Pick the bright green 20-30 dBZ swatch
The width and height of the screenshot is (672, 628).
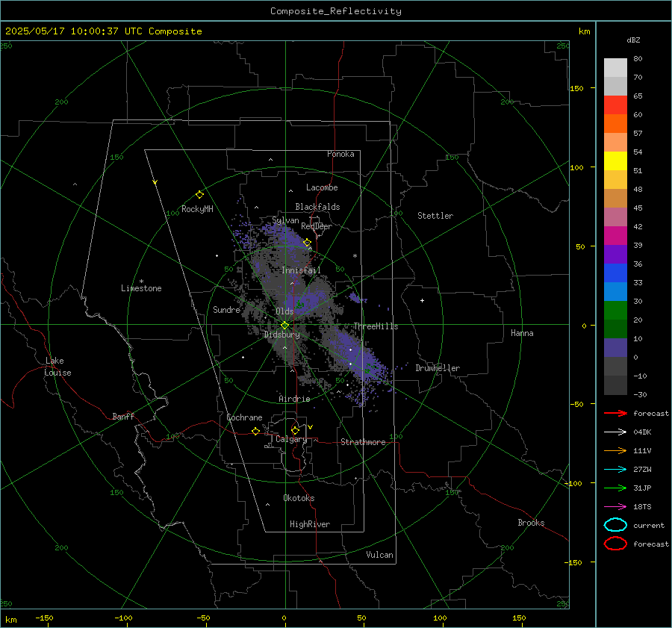pos(615,311)
